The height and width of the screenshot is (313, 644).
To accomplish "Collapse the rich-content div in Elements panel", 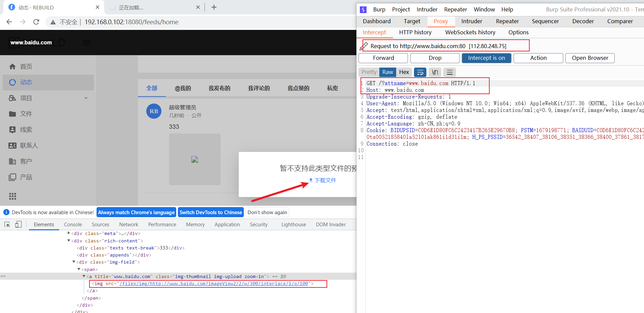I will (x=69, y=241).
